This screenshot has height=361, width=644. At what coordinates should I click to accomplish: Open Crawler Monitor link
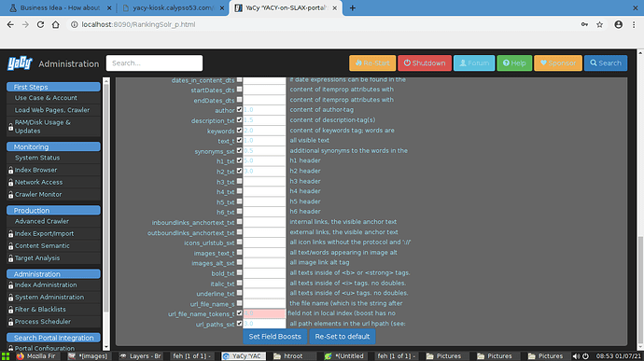(38, 194)
